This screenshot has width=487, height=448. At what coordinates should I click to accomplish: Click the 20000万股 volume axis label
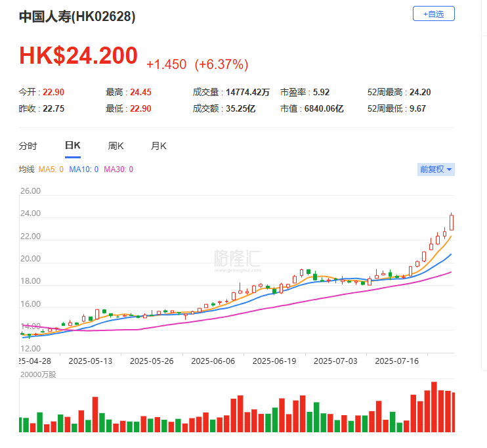pyautogui.click(x=38, y=374)
